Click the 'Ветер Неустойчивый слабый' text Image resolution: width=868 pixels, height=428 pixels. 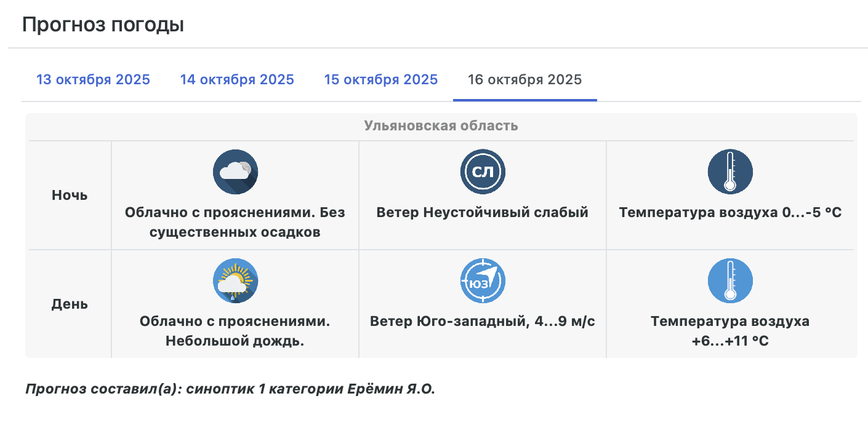pyautogui.click(x=483, y=213)
